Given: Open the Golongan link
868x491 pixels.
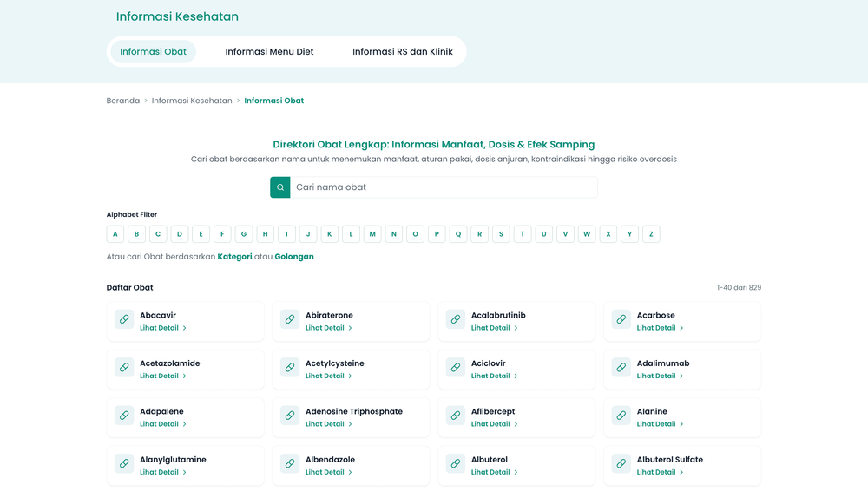Looking at the screenshot, I should (294, 257).
